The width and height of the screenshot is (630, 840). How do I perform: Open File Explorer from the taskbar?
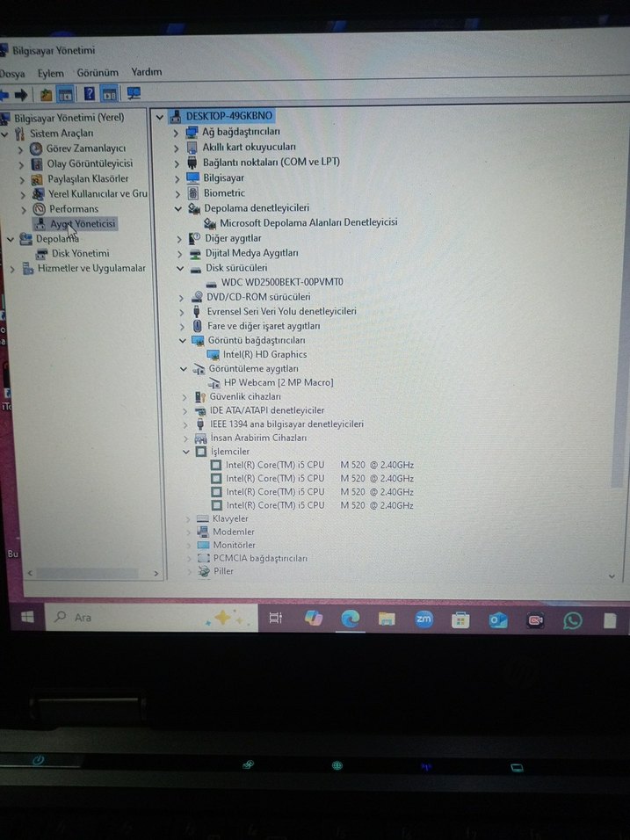coord(387,619)
